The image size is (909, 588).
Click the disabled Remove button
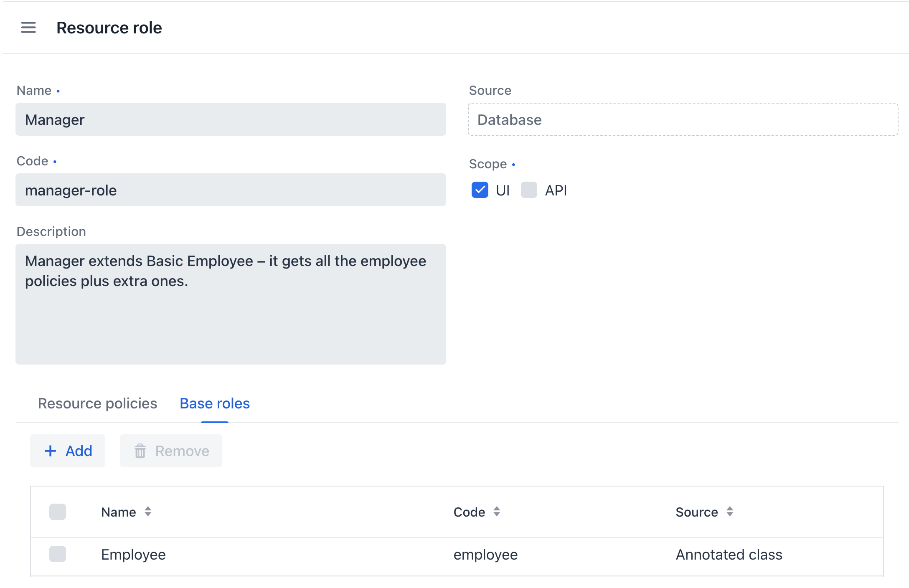coord(170,451)
